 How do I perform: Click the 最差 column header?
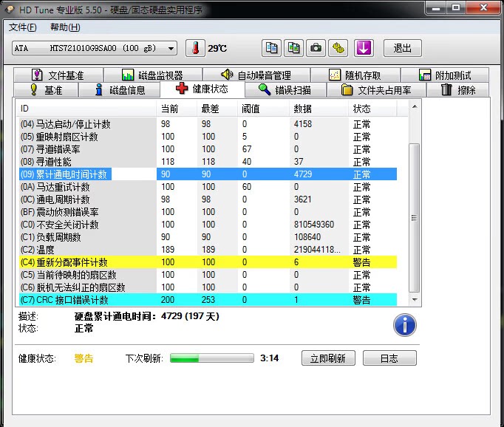217,109
